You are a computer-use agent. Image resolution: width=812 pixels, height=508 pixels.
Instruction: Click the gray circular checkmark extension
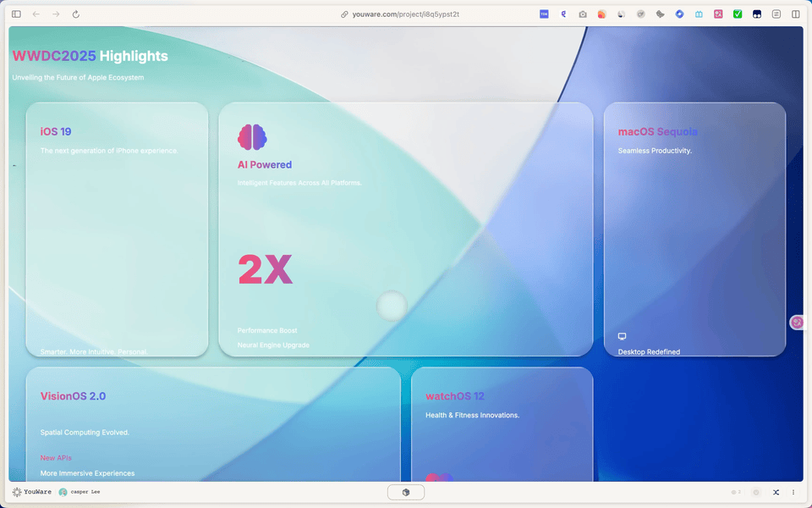pos(640,14)
